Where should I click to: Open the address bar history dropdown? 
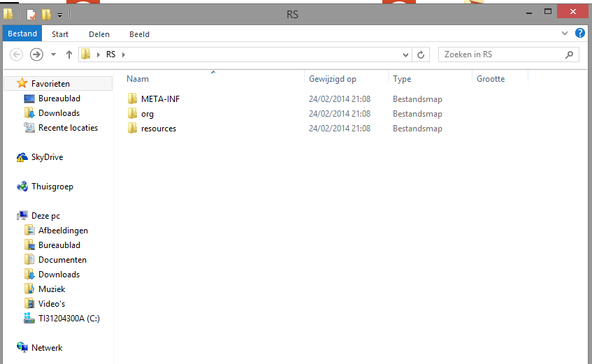(405, 54)
